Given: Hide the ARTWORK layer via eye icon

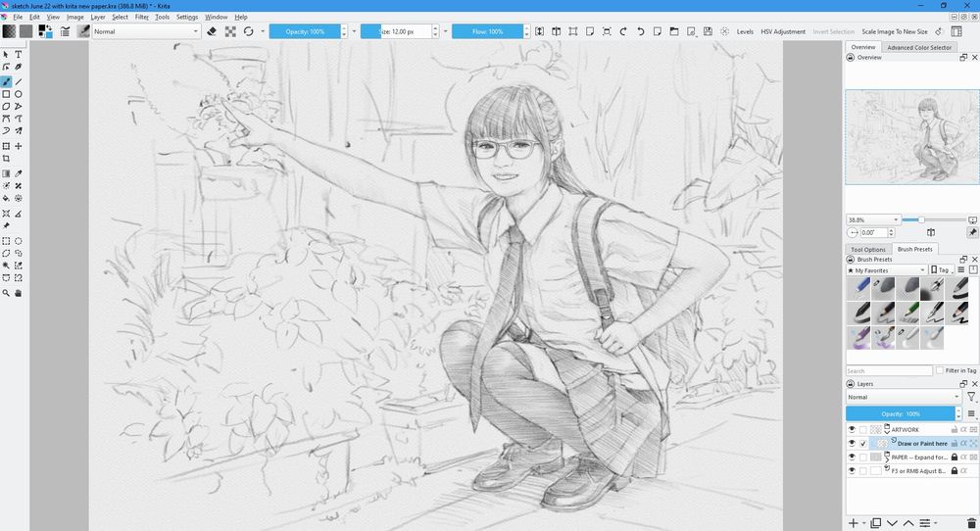Looking at the screenshot, I should pyautogui.click(x=852, y=430).
